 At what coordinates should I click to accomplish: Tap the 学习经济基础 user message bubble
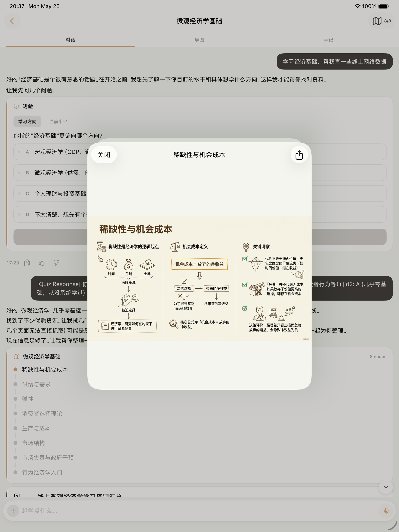[335, 62]
